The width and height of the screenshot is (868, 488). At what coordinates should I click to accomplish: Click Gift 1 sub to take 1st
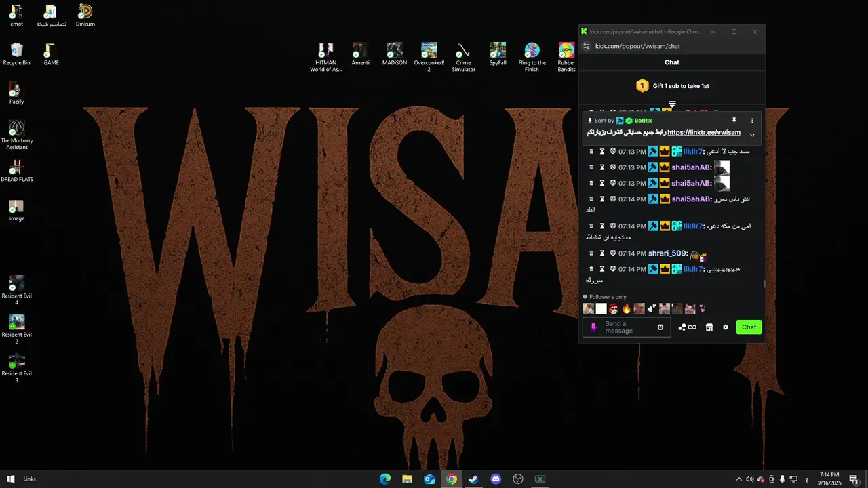point(681,86)
